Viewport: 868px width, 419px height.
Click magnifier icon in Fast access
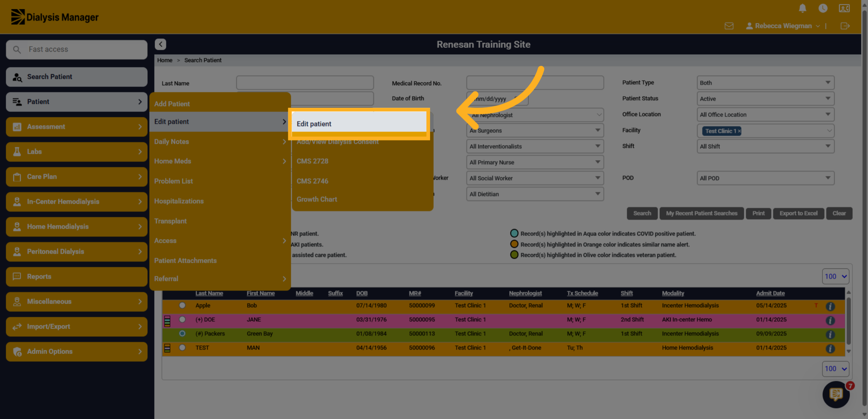coord(17,49)
